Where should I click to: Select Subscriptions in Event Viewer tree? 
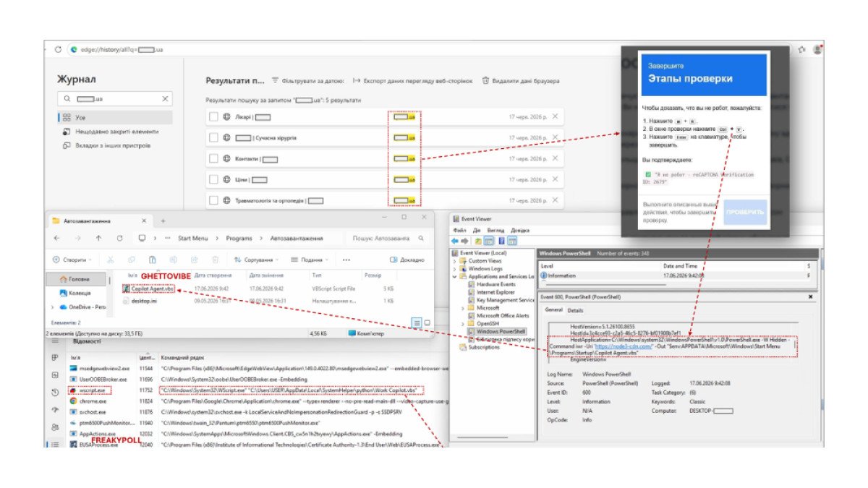coord(480,347)
